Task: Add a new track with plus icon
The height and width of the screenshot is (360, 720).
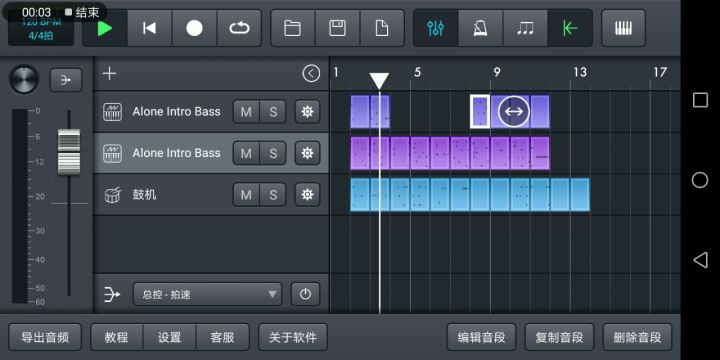Action: [x=109, y=73]
